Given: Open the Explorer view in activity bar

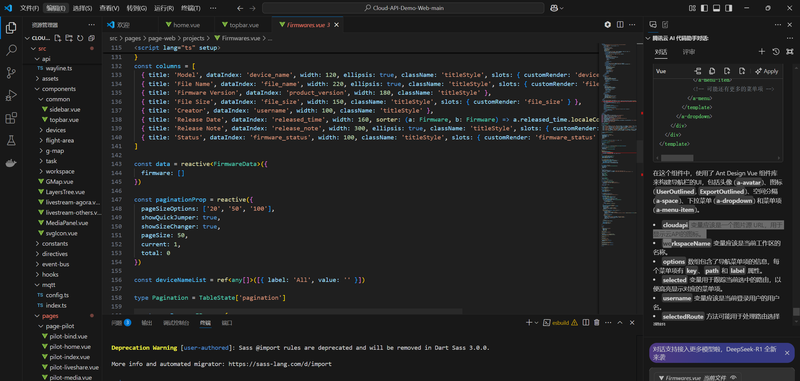Looking at the screenshot, I should [x=11, y=29].
